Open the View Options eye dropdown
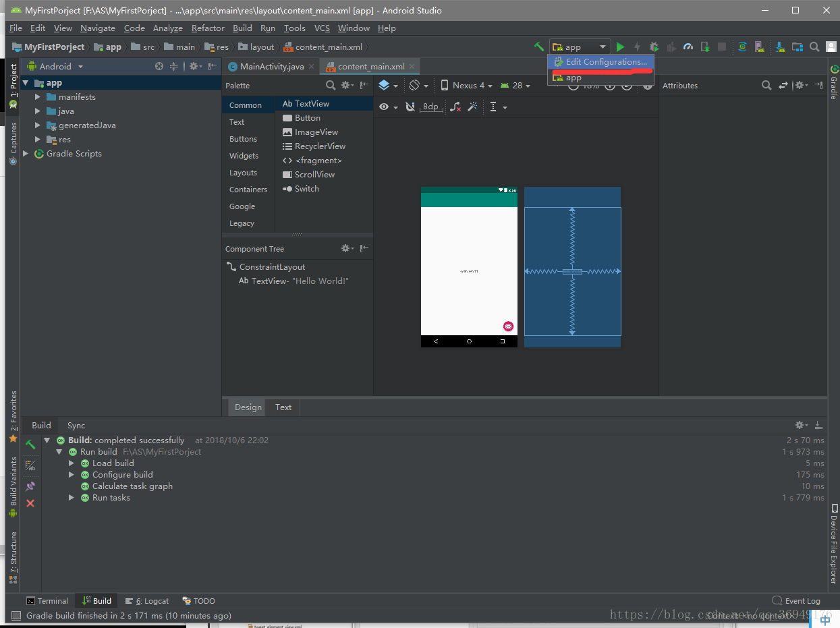 (x=388, y=107)
